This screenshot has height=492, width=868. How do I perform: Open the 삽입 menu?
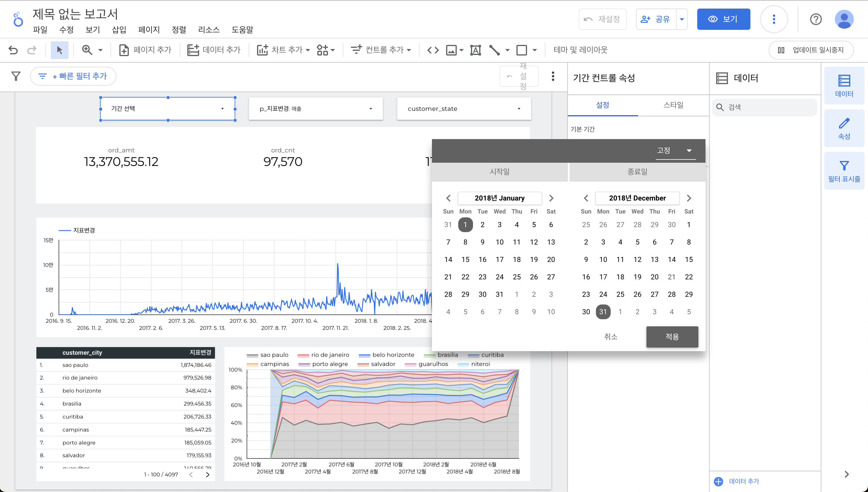(x=119, y=30)
